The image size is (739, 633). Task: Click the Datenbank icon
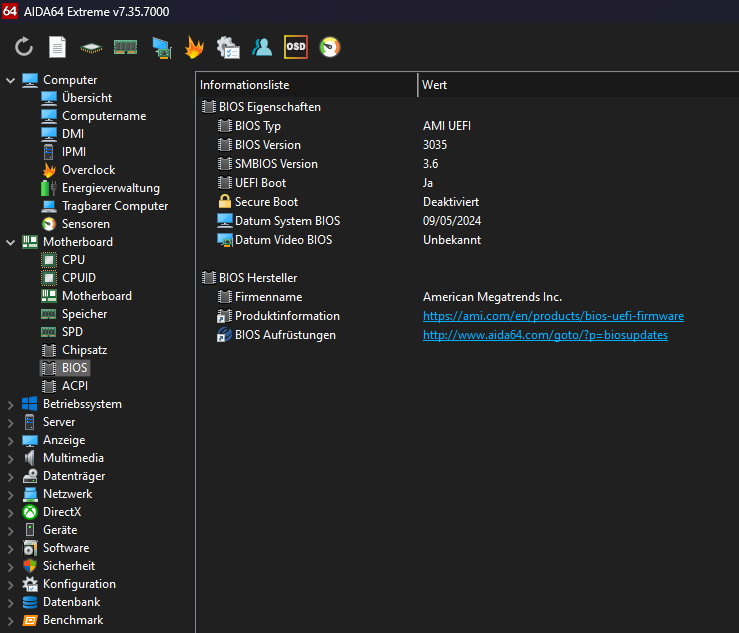point(30,602)
